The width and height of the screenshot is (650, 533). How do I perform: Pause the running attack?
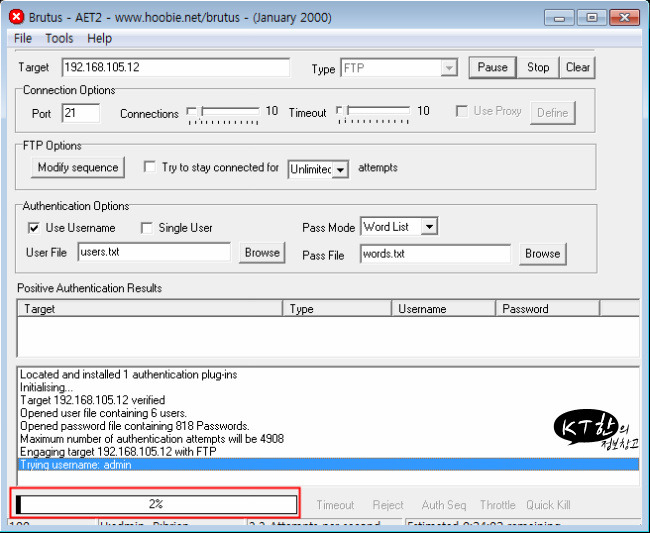click(492, 67)
